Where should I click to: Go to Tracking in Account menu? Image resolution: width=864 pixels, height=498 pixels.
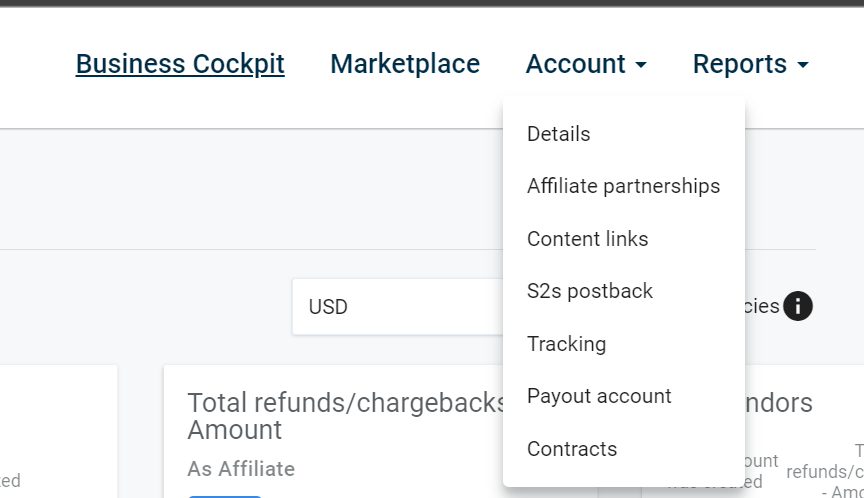click(x=567, y=344)
